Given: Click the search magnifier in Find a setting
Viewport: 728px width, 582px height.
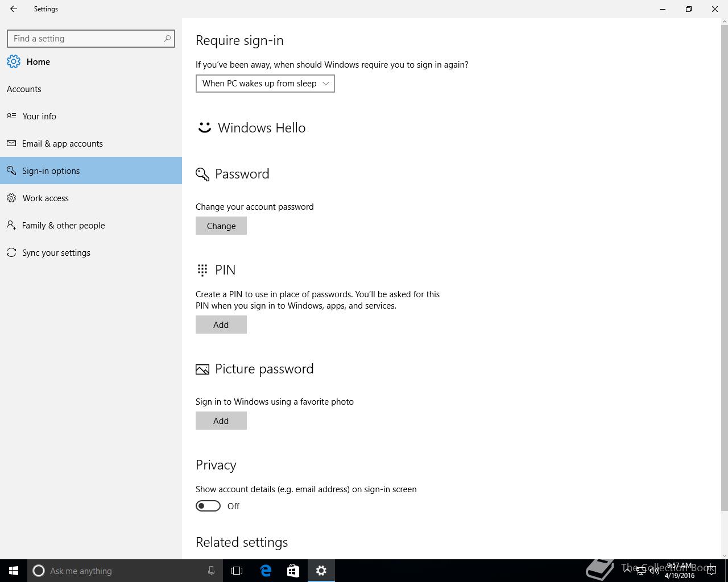Looking at the screenshot, I should coord(167,39).
